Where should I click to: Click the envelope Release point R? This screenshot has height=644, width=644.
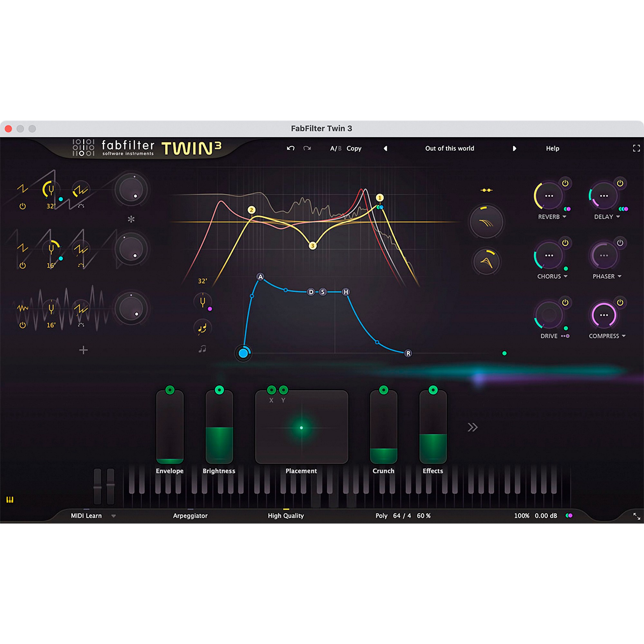tap(408, 353)
